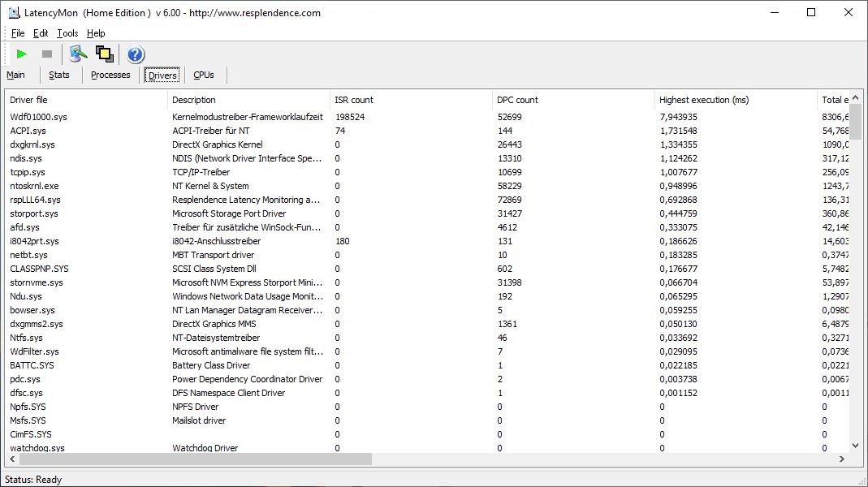This screenshot has width=868, height=487.
Task: Click the yellow overlapping windows icon
Action: click(x=104, y=54)
